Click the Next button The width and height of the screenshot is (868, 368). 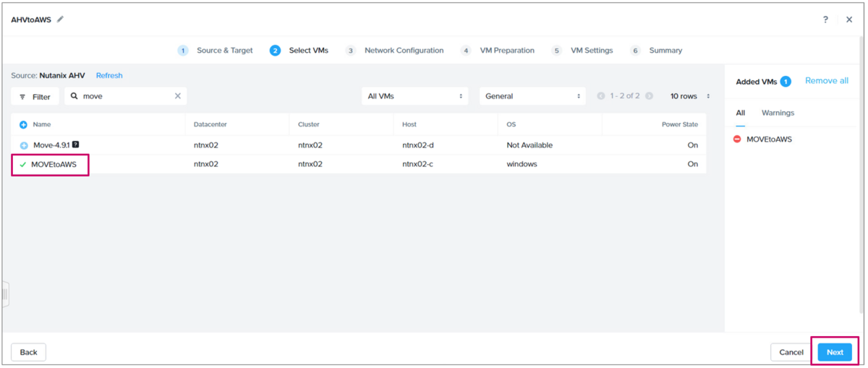(835, 352)
